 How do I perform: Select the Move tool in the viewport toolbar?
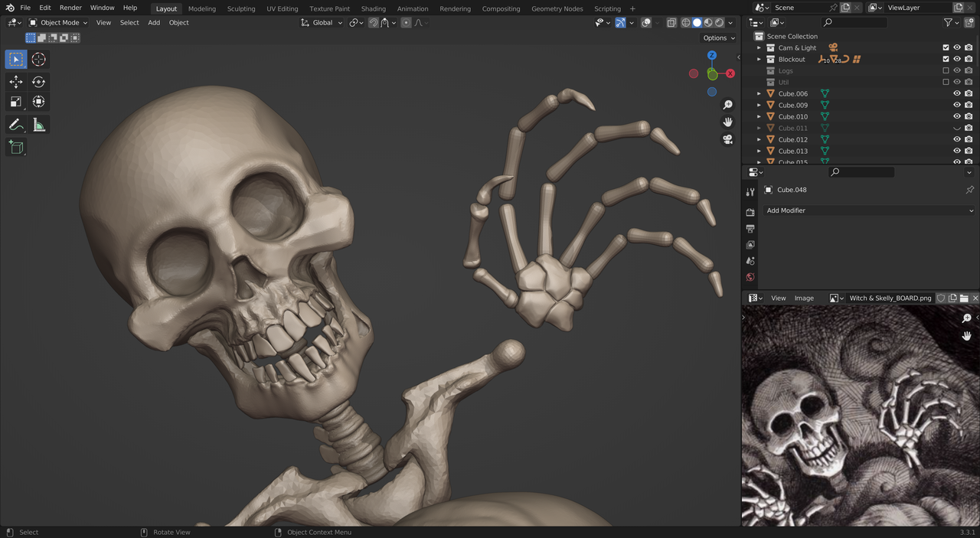16,80
